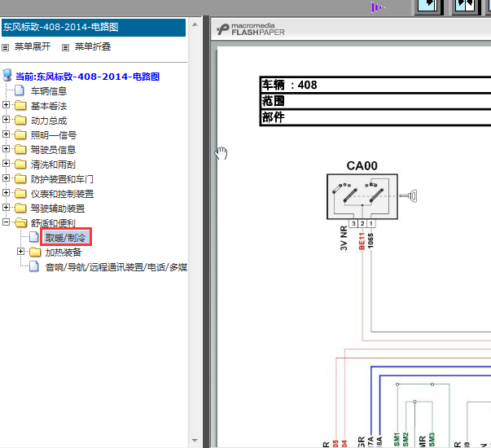Expand the 加热装备 subfolder node
Screen dimensions: 491x448
pos(20,251)
